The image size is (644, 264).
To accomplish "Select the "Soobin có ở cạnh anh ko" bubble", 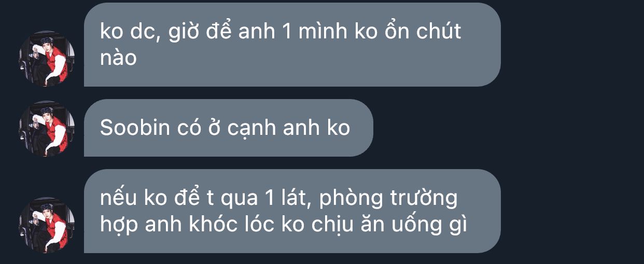I will [x=228, y=128].
